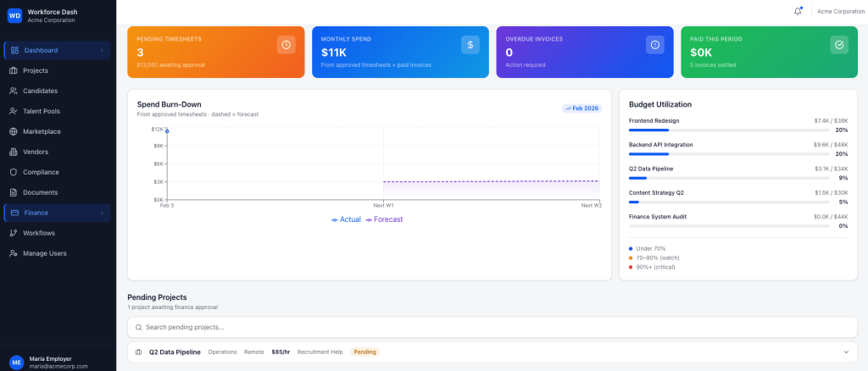Toggle the Actual series in chart legend
This screenshot has width=868, height=371.
346,219
